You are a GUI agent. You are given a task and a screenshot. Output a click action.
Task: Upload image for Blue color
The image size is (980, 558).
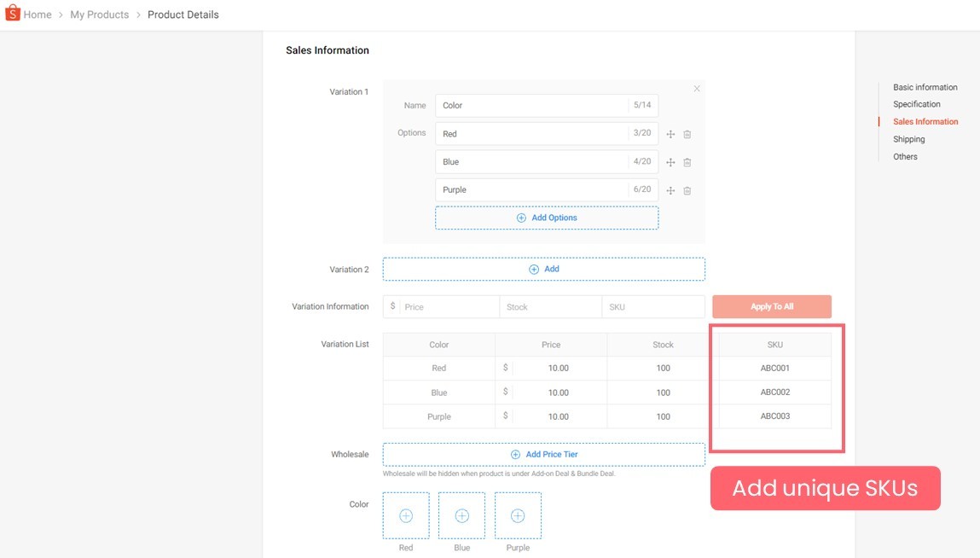[x=462, y=515]
